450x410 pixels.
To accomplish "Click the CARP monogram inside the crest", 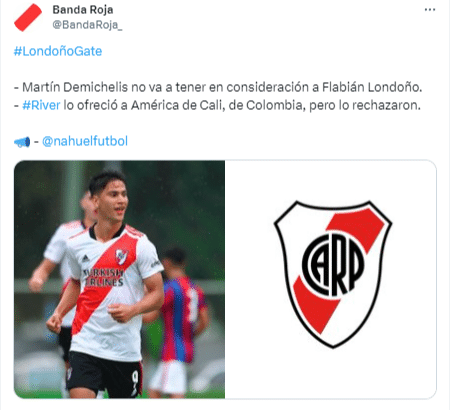I will pos(332,264).
